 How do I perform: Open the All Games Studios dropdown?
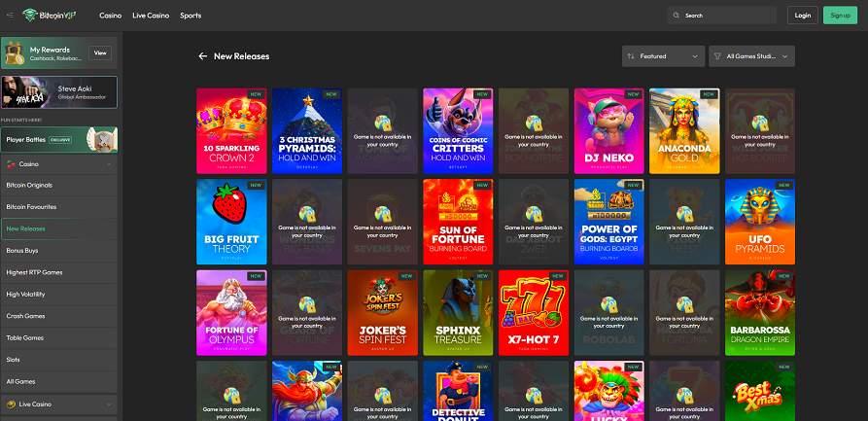pyautogui.click(x=751, y=56)
